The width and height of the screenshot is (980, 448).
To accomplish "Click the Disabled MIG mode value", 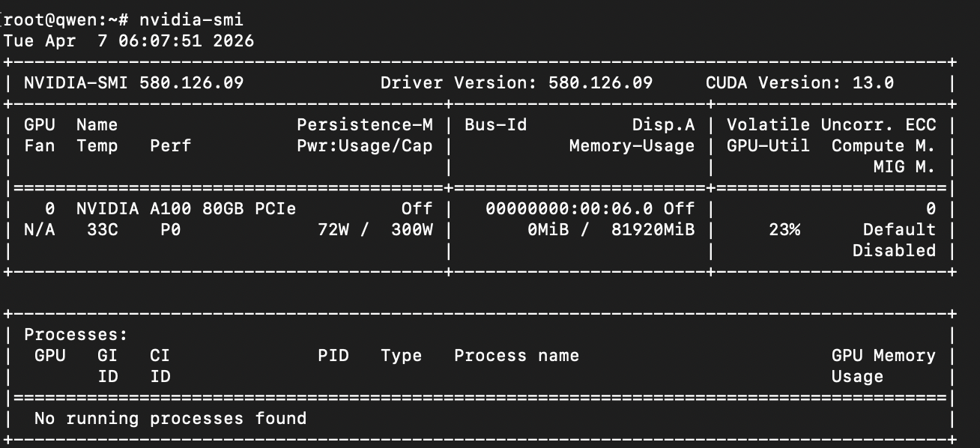I will pyautogui.click(x=894, y=250).
